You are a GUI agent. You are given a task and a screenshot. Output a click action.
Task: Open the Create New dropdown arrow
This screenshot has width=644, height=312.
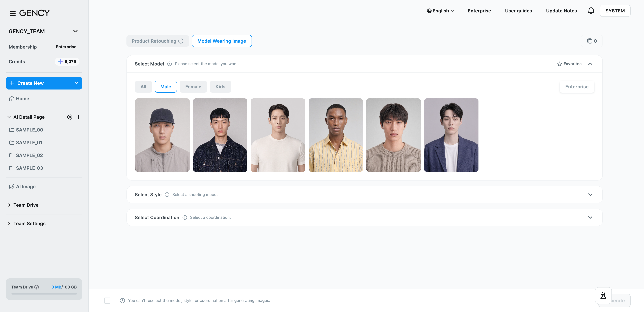[76, 83]
